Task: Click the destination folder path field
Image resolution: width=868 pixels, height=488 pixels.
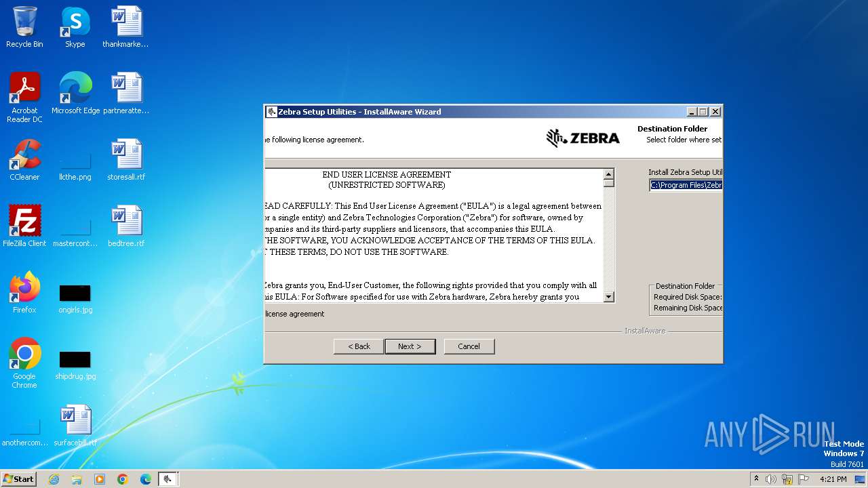Action: click(686, 185)
